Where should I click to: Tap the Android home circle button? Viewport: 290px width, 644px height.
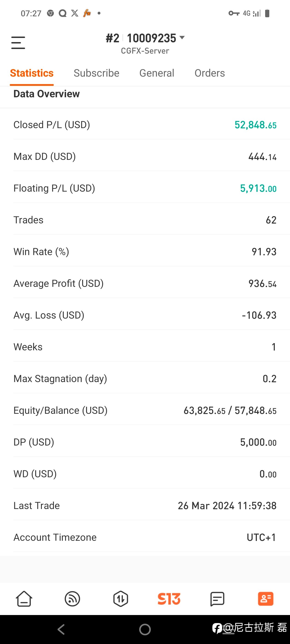[x=145, y=629]
